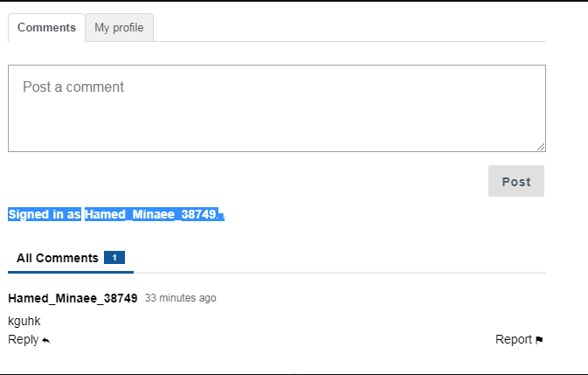Viewport: 588px width, 375px height.
Task: Click the comment box resize grip
Action: [x=541, y=147]
